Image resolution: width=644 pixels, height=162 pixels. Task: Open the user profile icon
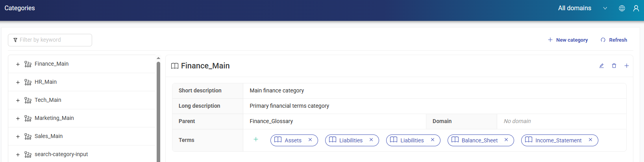636,8
